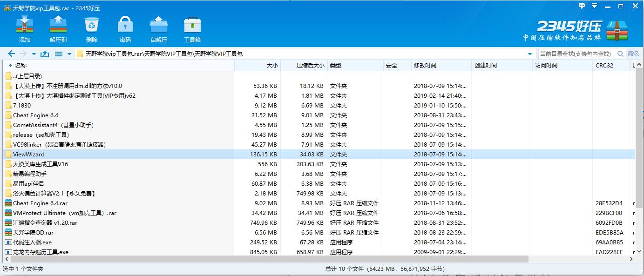This screenshot has height=276, width=644.
Task: Click the vertical scrollbar up arrow
Action: [639, 65]
